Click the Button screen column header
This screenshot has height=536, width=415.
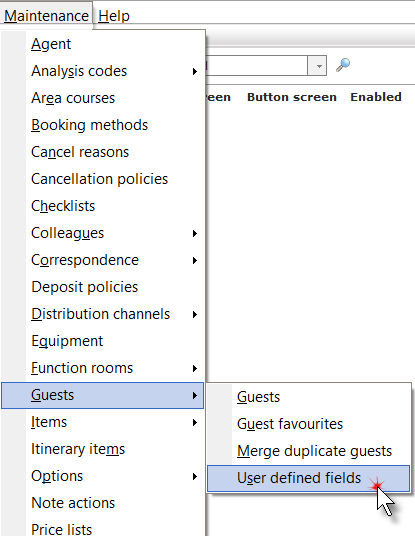click(292, 97)
